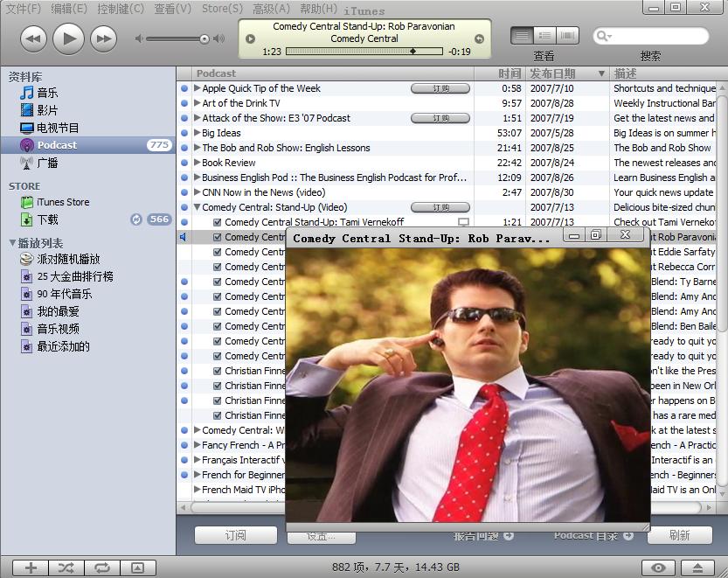Click the previous track rewind button

[33, 38]
